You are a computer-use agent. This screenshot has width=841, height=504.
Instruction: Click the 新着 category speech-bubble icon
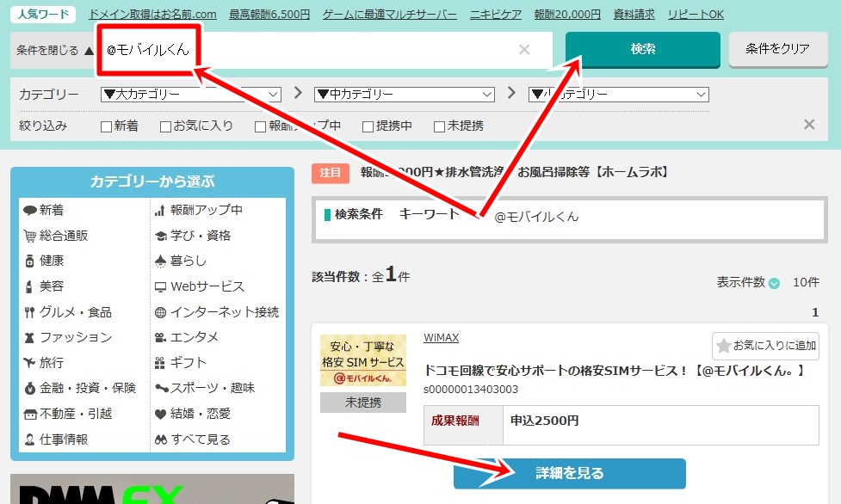click(x=30, y=210)
